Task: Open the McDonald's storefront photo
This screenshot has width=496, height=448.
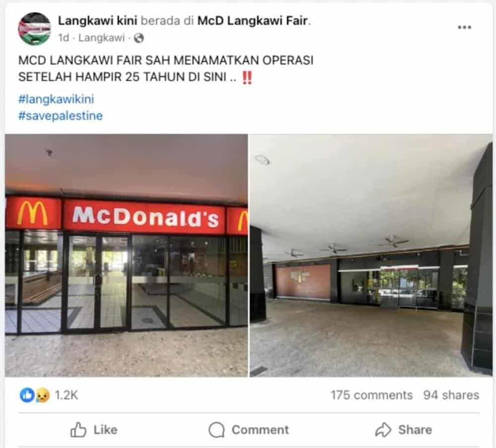Action: tap(126, 256)
